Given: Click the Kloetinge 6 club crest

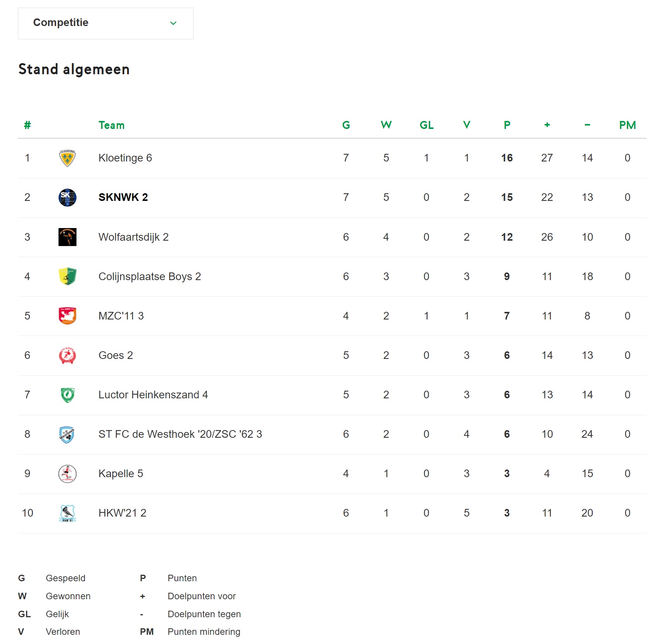Looking at the screenshot, I should click(67, 158).
